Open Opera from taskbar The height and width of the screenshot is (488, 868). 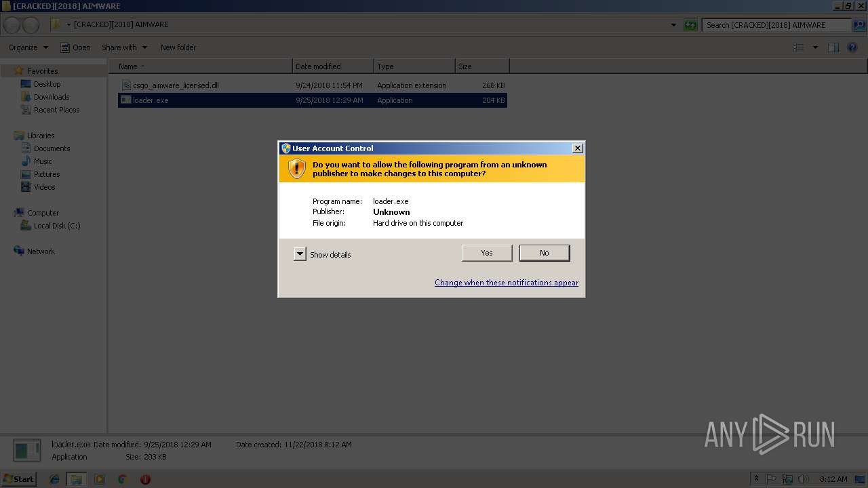coord(145,479)
